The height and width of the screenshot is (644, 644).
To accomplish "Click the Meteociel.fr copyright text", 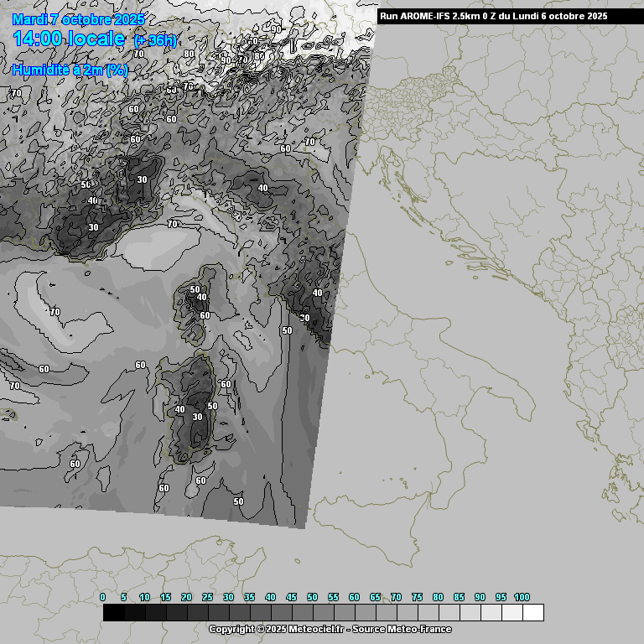I will point(330,629).
